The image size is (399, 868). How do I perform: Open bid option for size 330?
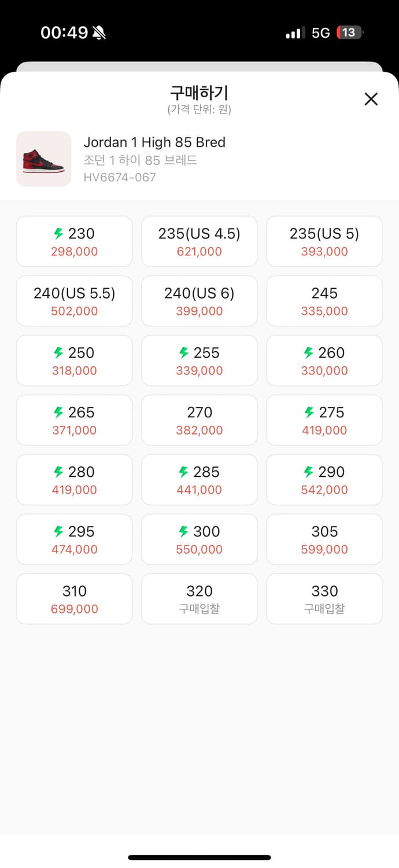coord(324,599)
